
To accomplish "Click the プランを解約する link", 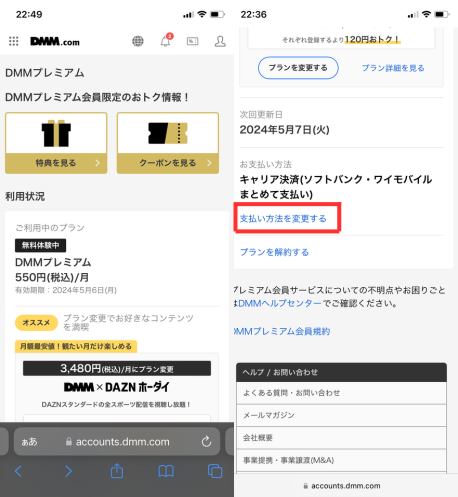I will tap(274, 252).
